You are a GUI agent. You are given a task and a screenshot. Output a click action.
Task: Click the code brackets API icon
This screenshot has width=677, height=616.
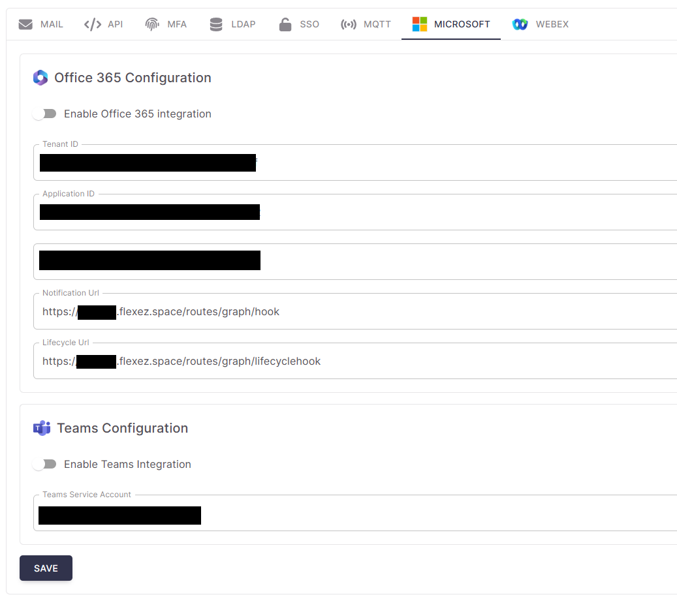tap(93, 24)
